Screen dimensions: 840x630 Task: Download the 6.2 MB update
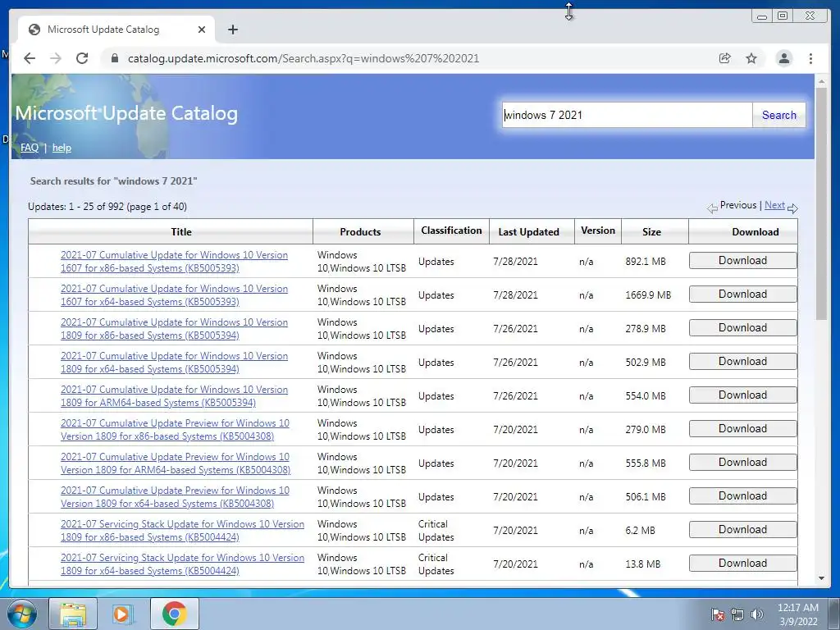tap(742, 530)
